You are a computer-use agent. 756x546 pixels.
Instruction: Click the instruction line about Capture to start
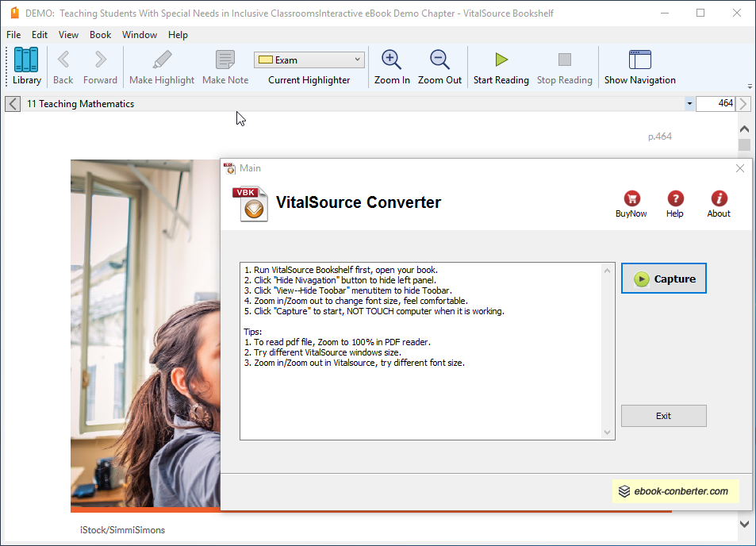[374, 311]
